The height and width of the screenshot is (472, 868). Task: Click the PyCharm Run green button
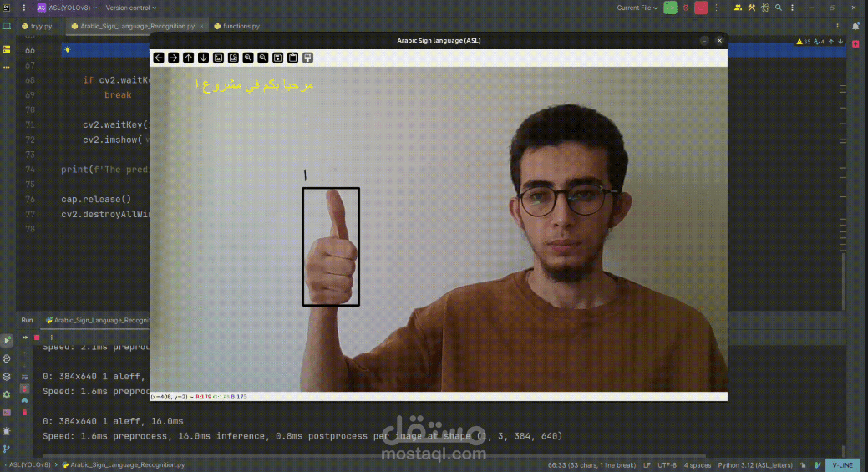pos(670,8)
